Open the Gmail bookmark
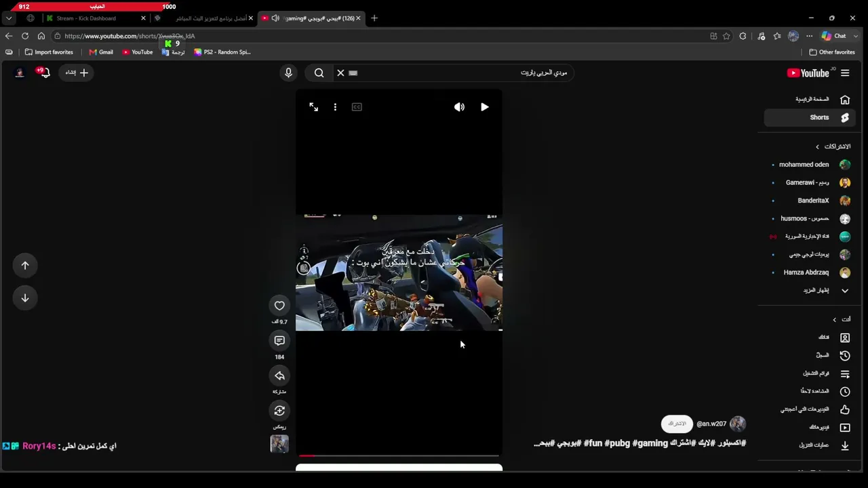The width and height of the screenshot is (868, 488). coord(101,52)
